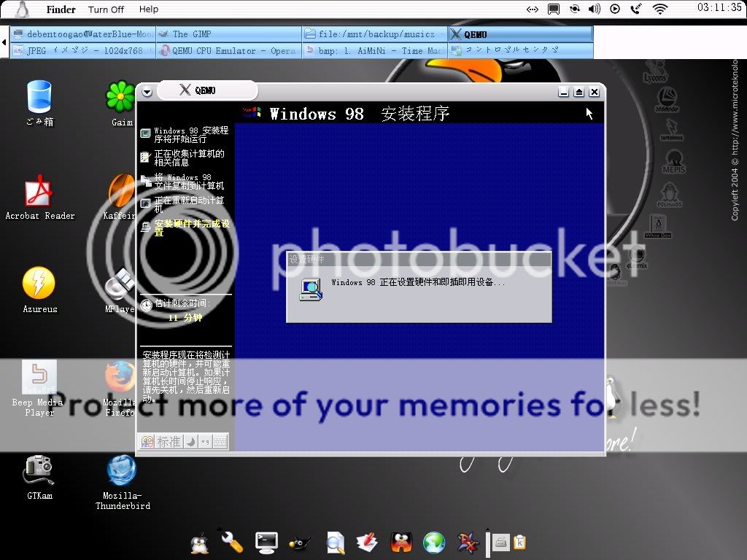
Task: Open the text editor pen dock icon
Action: coord(367,542)
